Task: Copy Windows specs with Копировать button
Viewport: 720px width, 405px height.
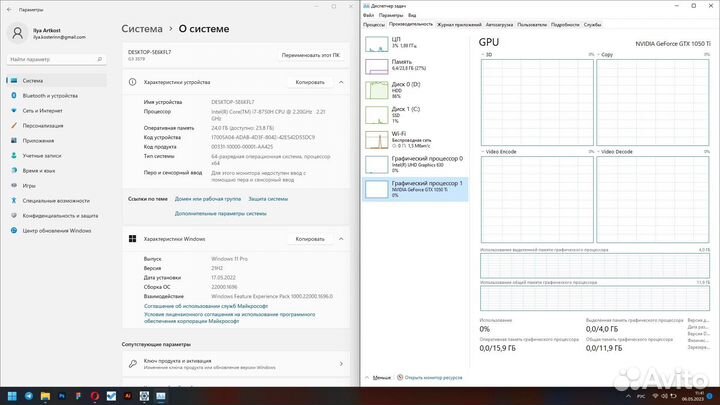Action: tap(310, 239)
